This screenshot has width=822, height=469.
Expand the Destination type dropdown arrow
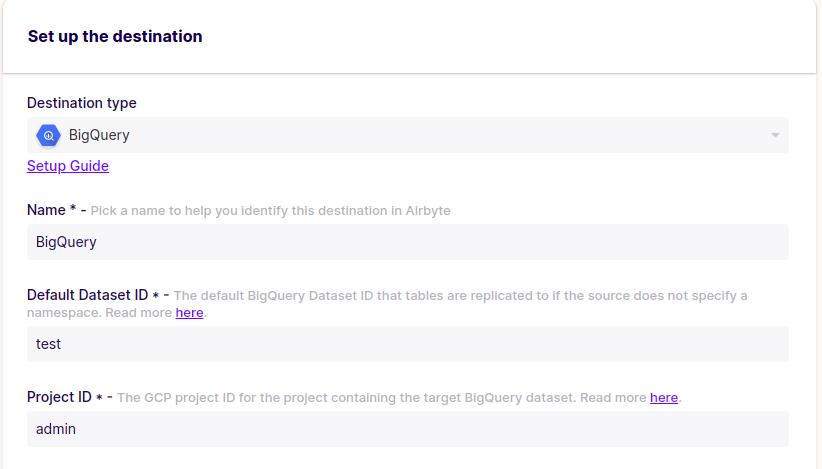coord(775,136)
